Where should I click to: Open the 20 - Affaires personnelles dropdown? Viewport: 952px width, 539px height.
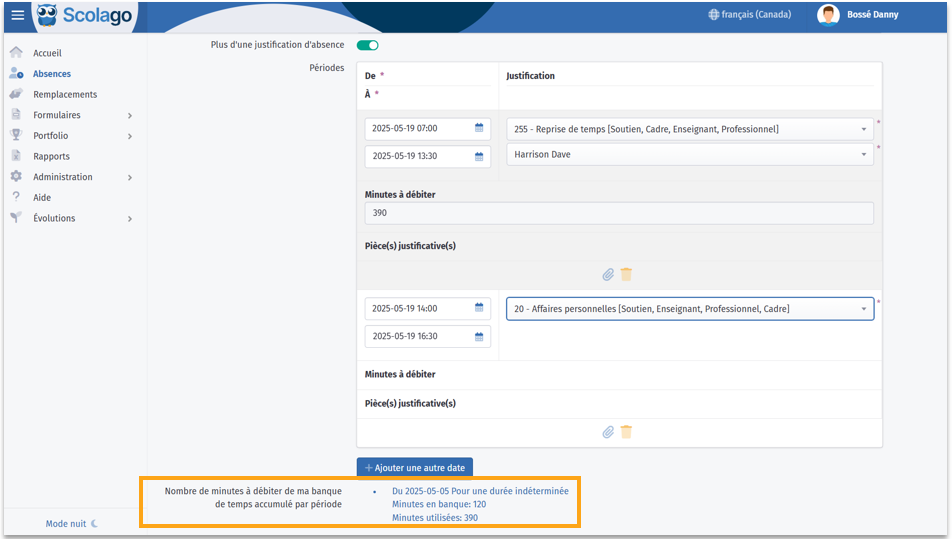pyautogui.click(x=690, y=308)
